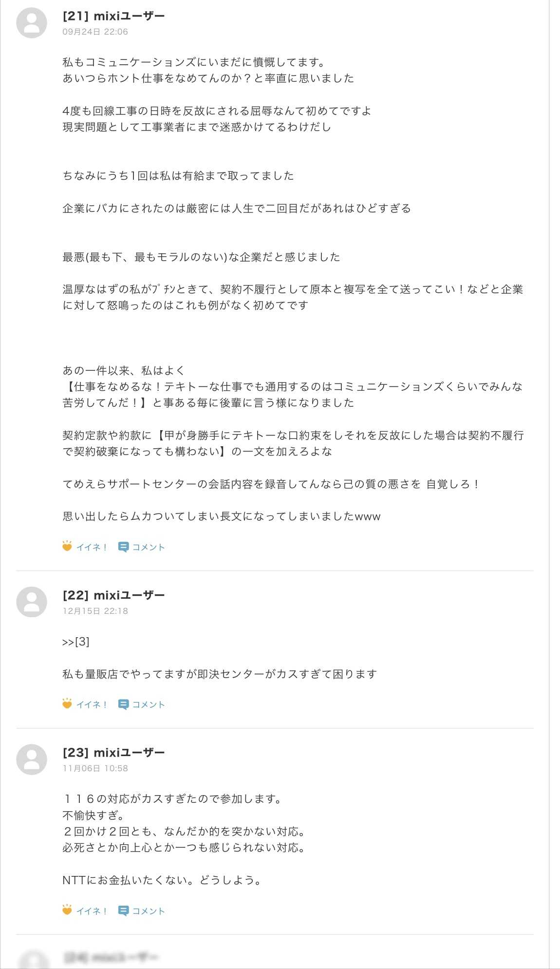Click the 12月15日 22:18 timestamp
Screen dimensions: 560x969
coord(95,610)
